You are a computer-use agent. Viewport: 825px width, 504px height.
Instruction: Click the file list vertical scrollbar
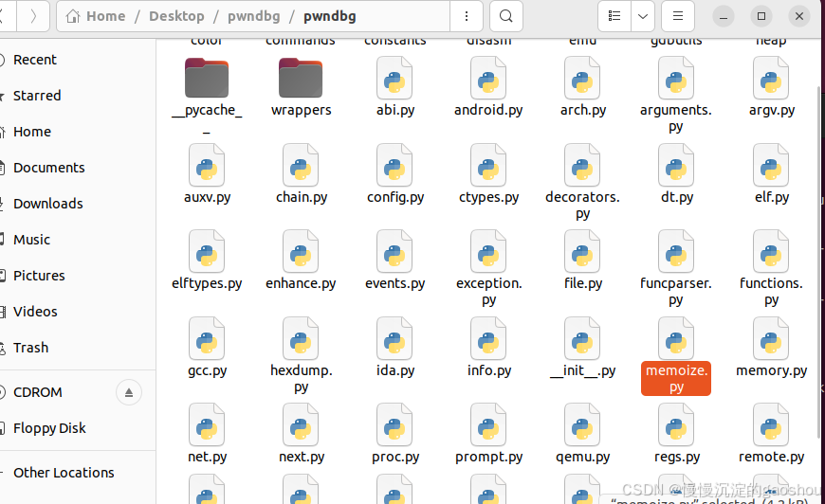coord(817,261)
